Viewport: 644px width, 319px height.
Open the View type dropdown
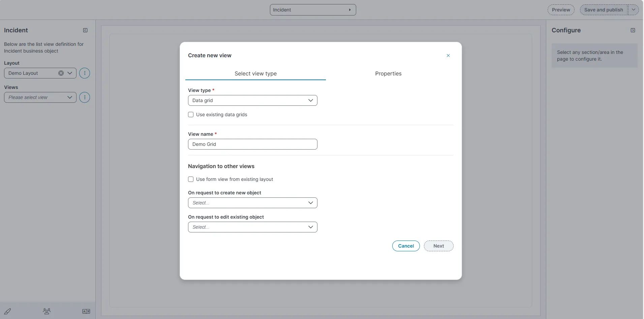[x=253, y=100]
